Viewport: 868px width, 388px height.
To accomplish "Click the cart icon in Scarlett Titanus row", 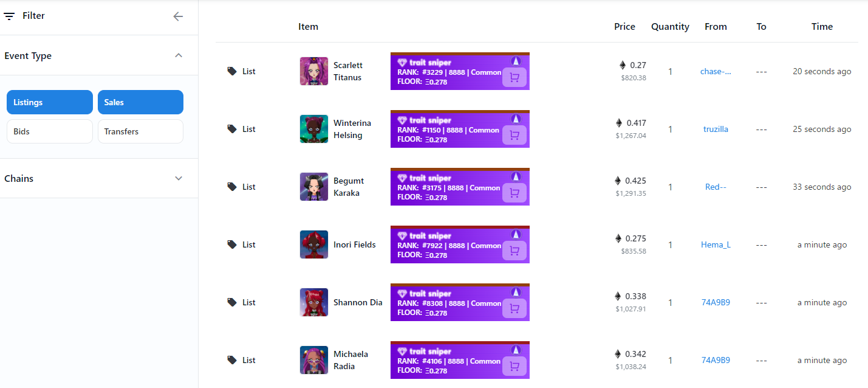I will coord(514,78).
